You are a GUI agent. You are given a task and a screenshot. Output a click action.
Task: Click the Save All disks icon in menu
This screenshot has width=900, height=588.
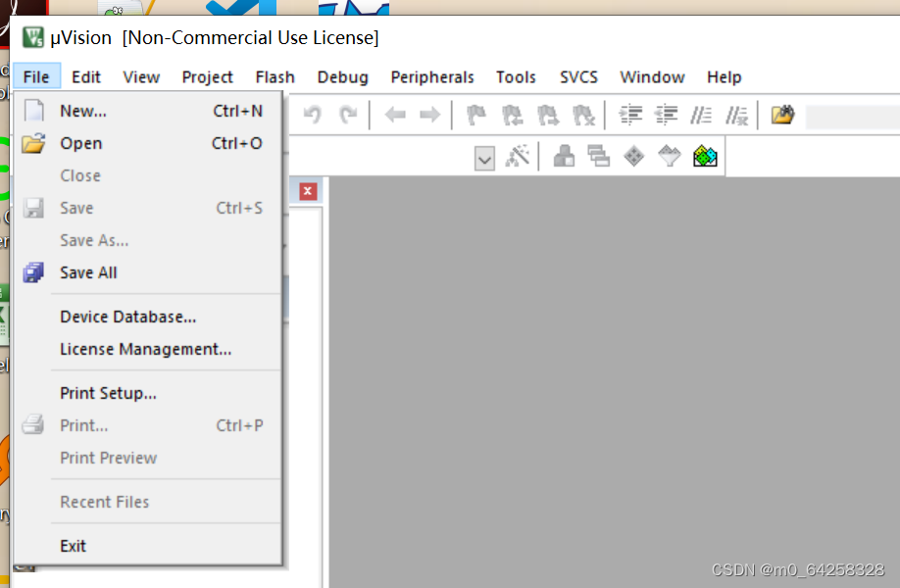tap(33, 272)
